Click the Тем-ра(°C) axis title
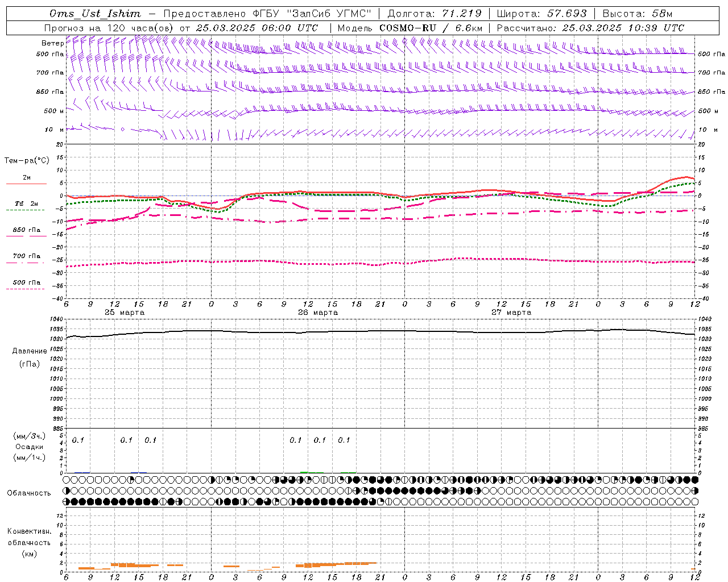Screen dimensions: 728x582 point(27,161)
